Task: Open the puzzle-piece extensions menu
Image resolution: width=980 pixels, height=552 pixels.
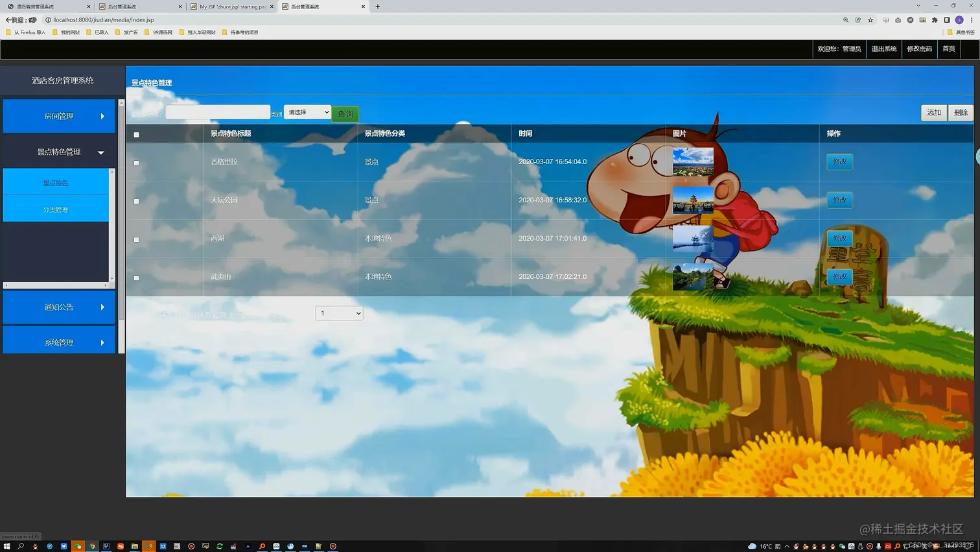Action: [x=935, y=20]
